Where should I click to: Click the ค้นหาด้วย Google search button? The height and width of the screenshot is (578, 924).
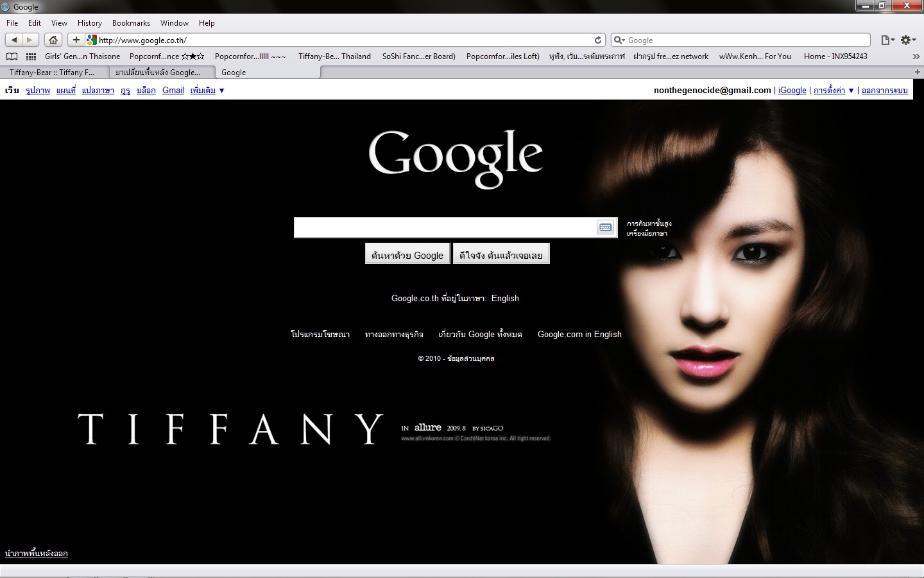click(407, 254)
